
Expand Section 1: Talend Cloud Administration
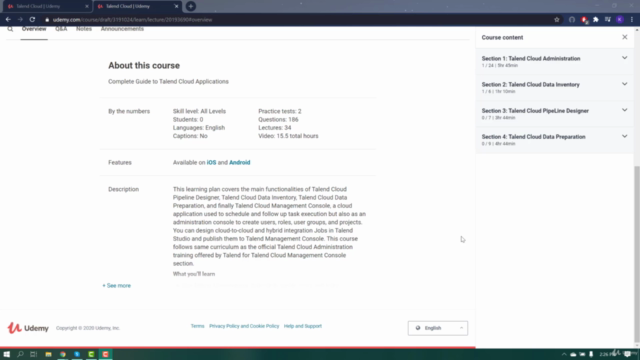point(554,61)
